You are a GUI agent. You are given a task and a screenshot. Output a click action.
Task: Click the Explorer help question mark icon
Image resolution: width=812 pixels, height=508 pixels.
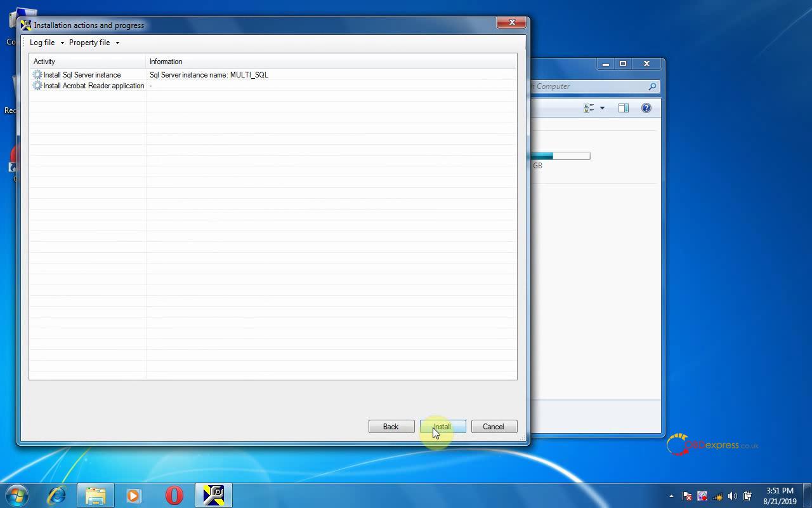pyautogui.click(x=646, y=108)
